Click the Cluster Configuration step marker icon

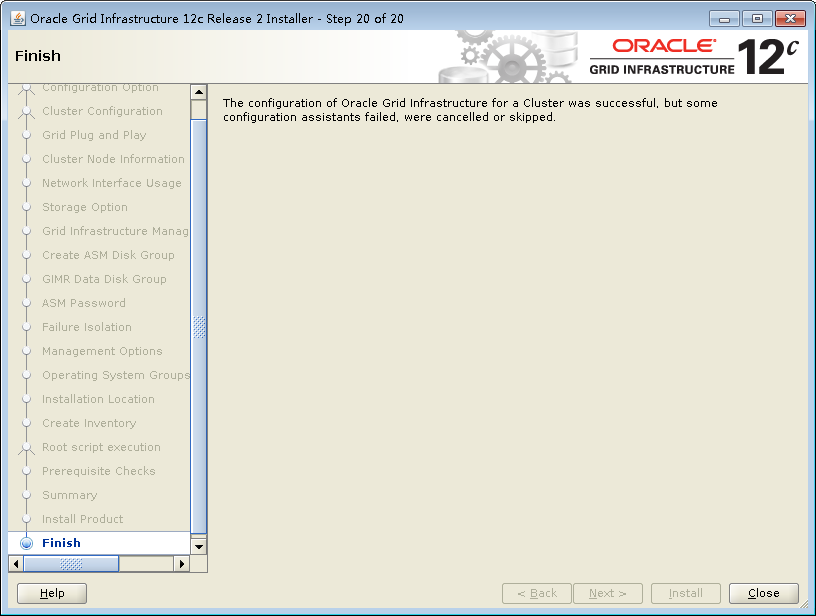pos(27,111)
